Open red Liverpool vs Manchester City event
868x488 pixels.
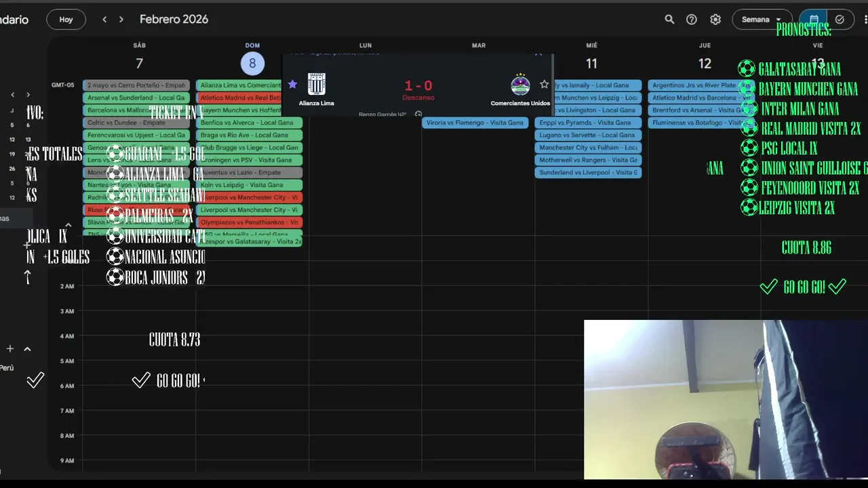(x=250, y=197)
